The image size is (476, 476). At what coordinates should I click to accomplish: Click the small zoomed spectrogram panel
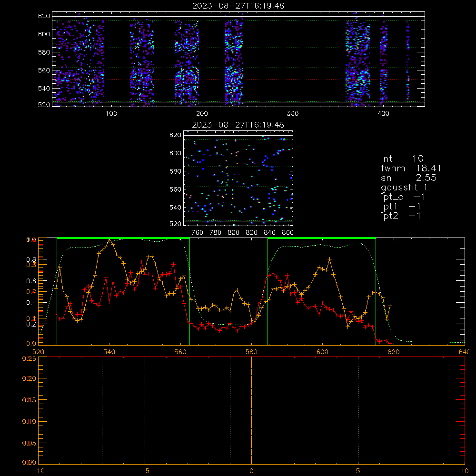tap(238, 178)
